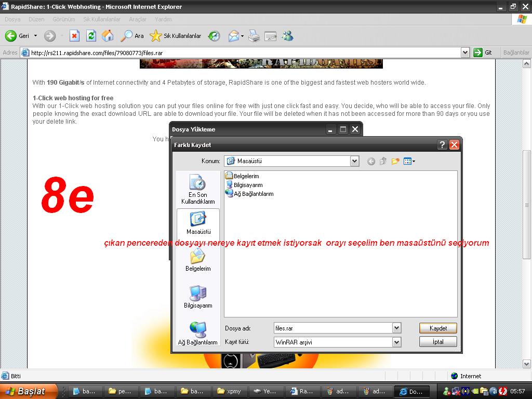Open the Başlat start menu

pos(29,391)
